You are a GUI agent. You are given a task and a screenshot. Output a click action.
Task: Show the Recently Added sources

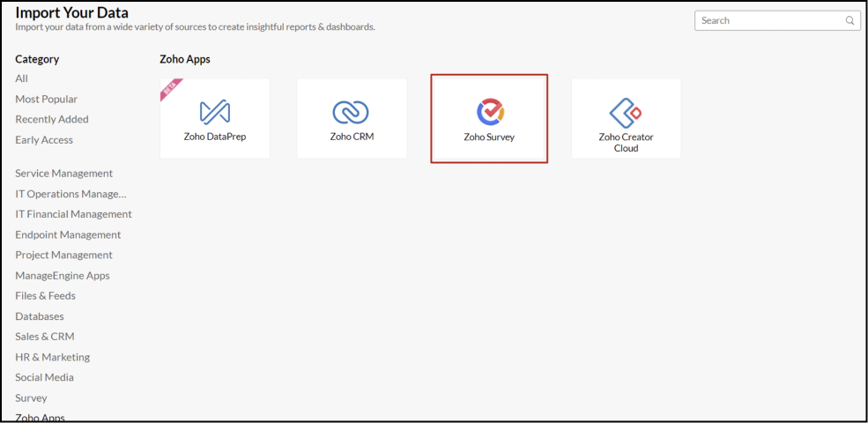coord(52,119)
